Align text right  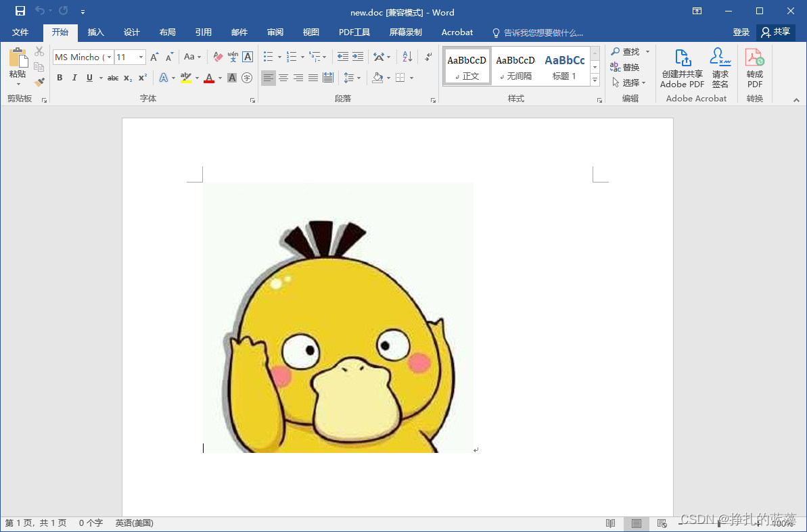298,78
